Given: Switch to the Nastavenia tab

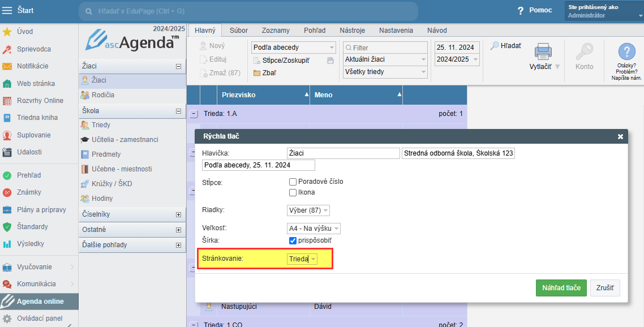Looking at the screenshot, I should click(396, 31).
